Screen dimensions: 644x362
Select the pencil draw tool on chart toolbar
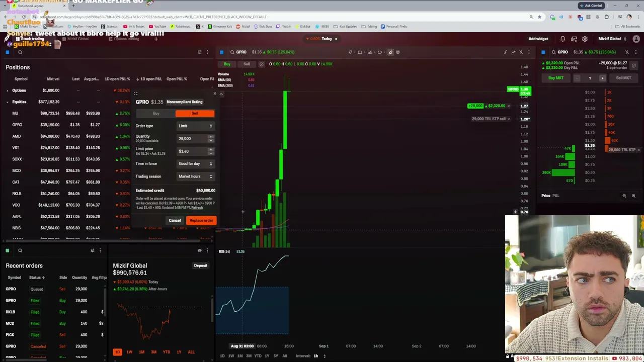(390, 52)
